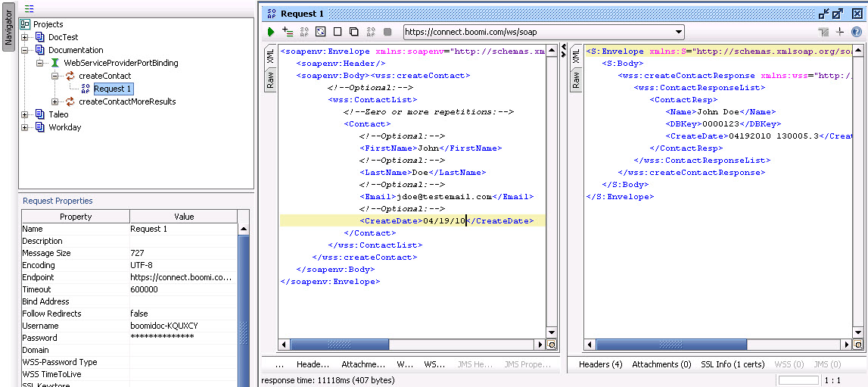Viewport: 868px width, 387px height.
Task: Open the endpoint URL dropdown
Action: coord(679,32)
